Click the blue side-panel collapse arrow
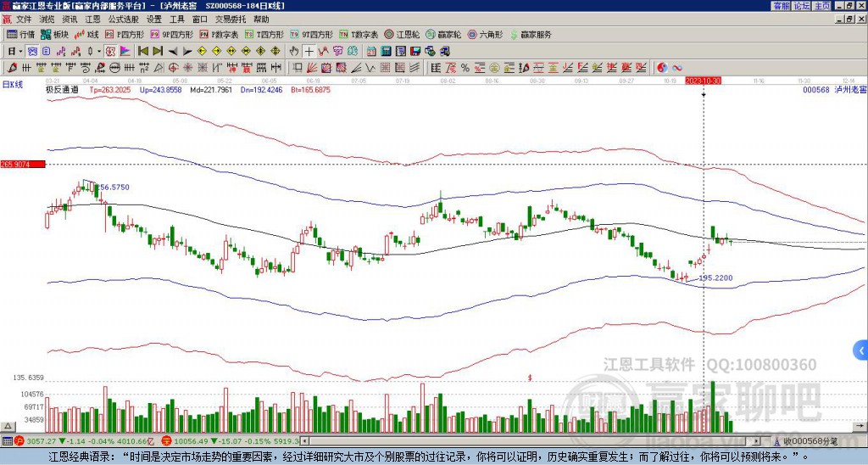 (x=861, y=350)
